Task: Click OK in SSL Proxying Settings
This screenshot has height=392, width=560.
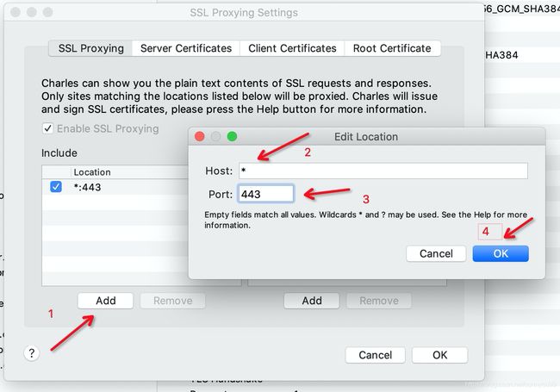Action: 439,355
